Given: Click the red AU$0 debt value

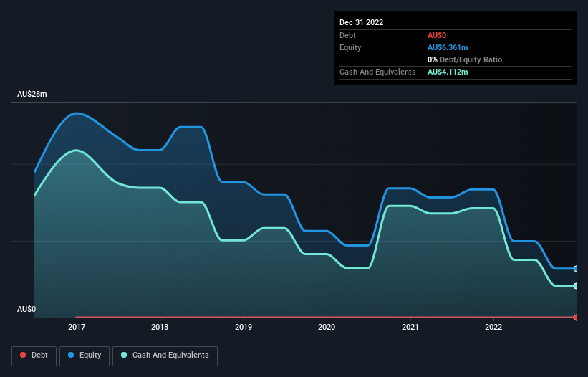Looking at the screenshot, I should pyautogui.click(x=437, y=35).
